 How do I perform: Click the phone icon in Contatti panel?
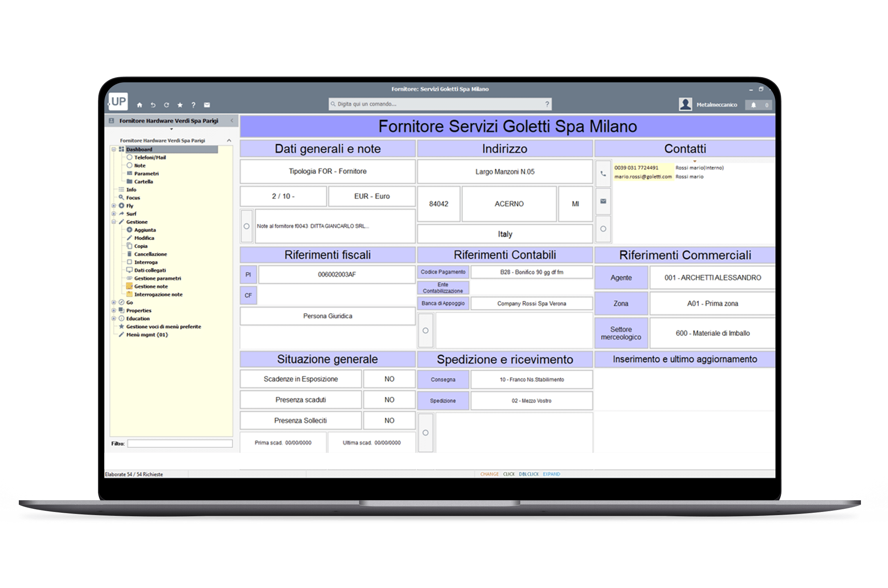(x=603, y=174)
